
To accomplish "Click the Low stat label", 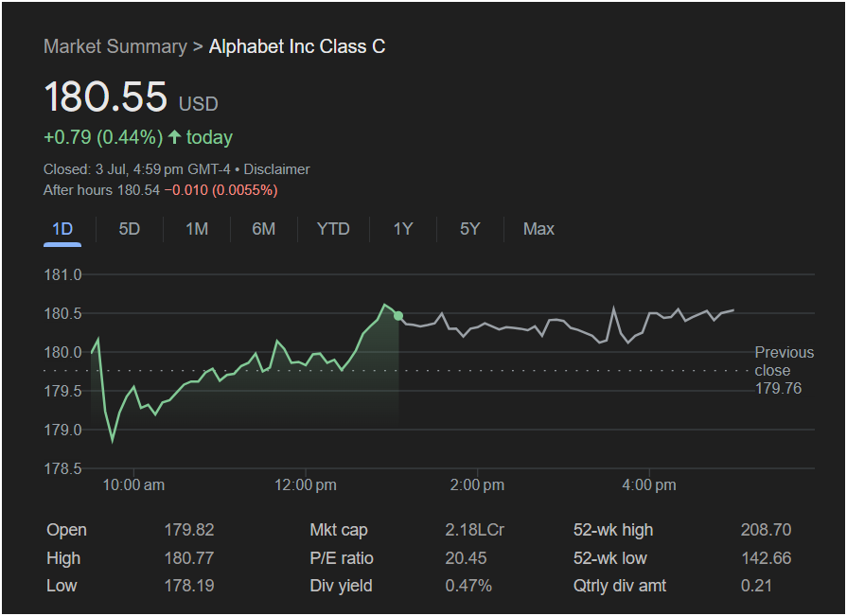I will click(x=62, y=586).
